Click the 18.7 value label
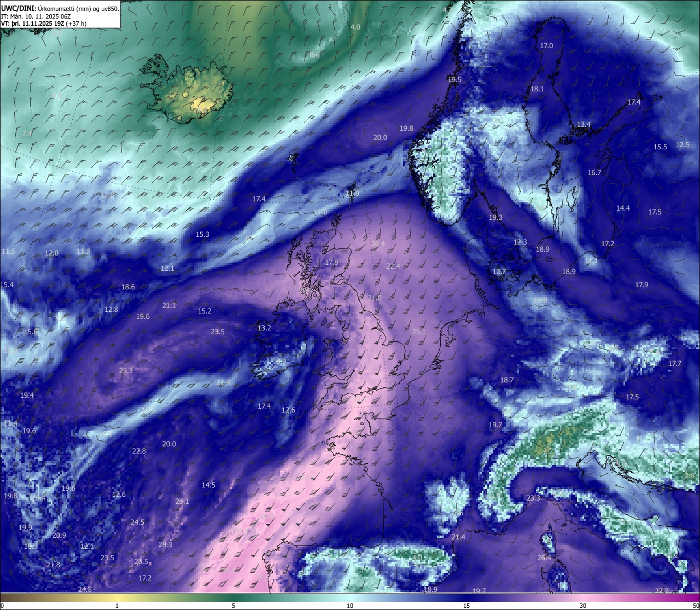The height and width of the screenshot is (610, 700). point(507,380)
